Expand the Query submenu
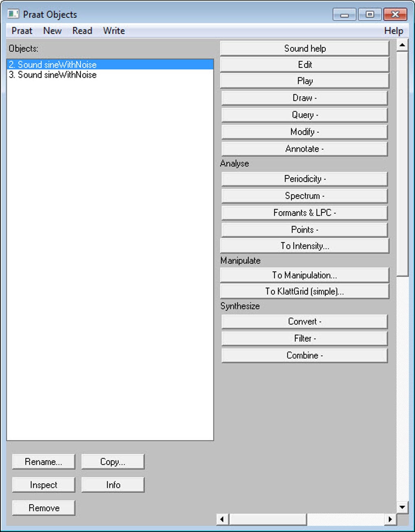Image resolution: width=415 pixels, height=532 pixels. [x=305, y=115]
